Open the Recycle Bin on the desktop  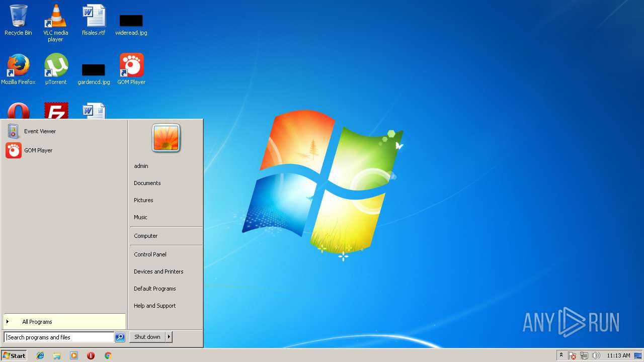18,20
